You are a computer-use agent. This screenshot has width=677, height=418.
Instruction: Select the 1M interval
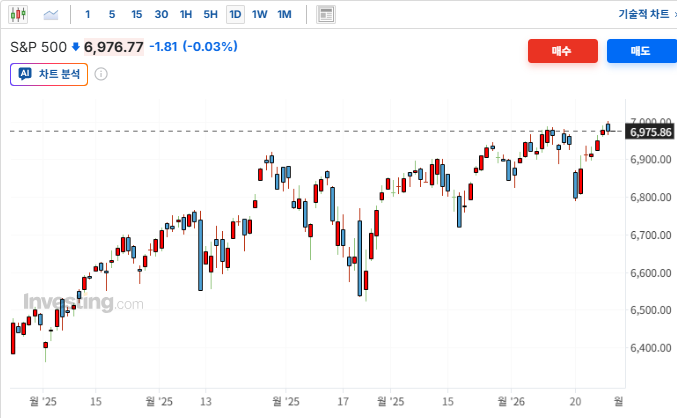[x=284, y=15]
